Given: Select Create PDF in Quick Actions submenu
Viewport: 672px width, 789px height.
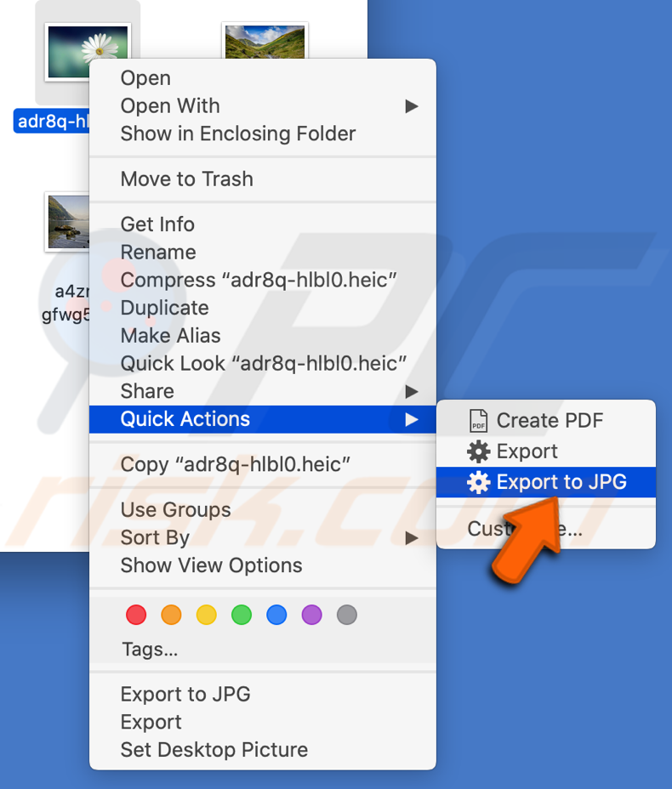Looking at the screenshot, I should point(546,421).
